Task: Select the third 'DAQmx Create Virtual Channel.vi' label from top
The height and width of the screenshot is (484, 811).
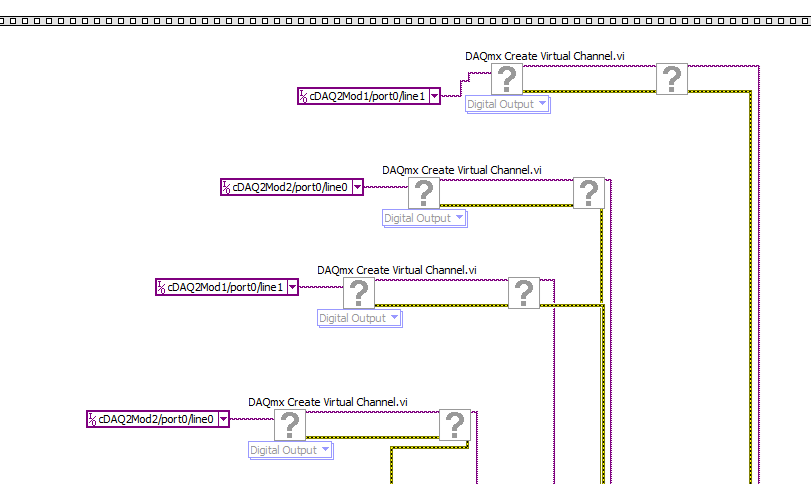Action: [397, 270]
